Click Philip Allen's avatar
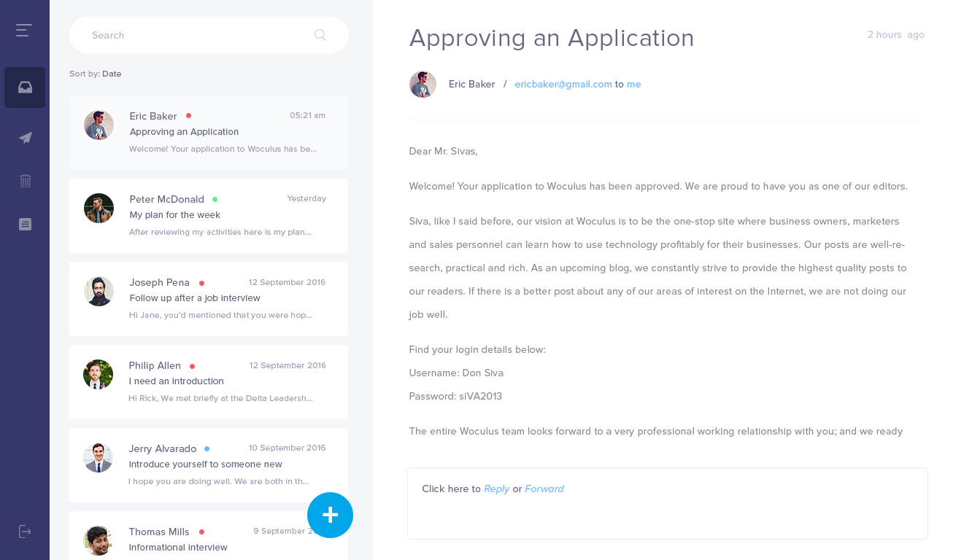The height and width of the screenshot is (560, 964). (x=98, y=375)
